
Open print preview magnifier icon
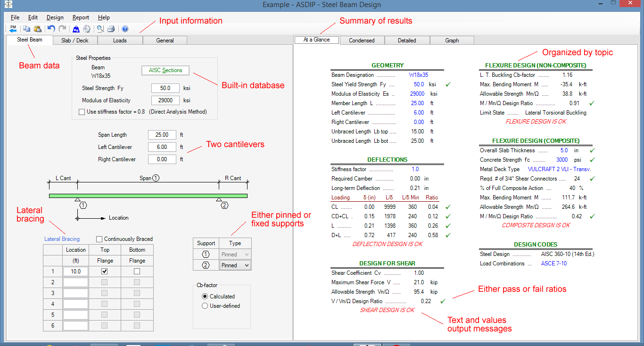click(x=100, y=29)
